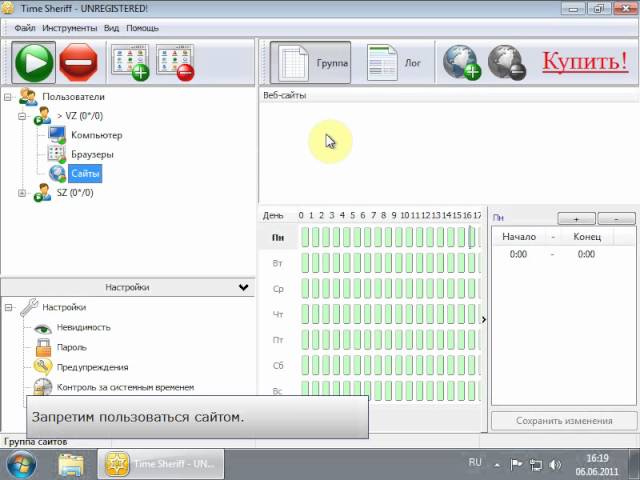This screenshot has height=480, width=640.
Task: Switch to the Группа view
Action: pyautogui.click(x=310, y=63)
